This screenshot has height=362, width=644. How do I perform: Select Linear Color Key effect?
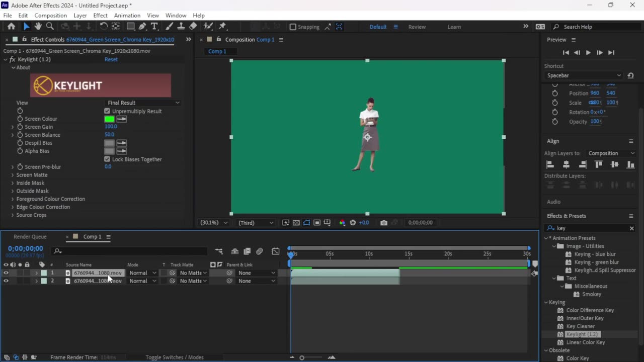(586, 342)
